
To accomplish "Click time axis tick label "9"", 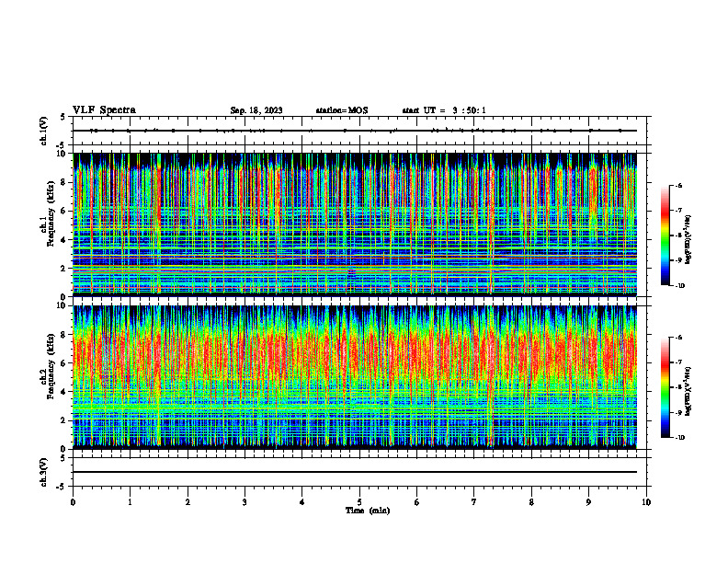I will (x=588, y=502).
